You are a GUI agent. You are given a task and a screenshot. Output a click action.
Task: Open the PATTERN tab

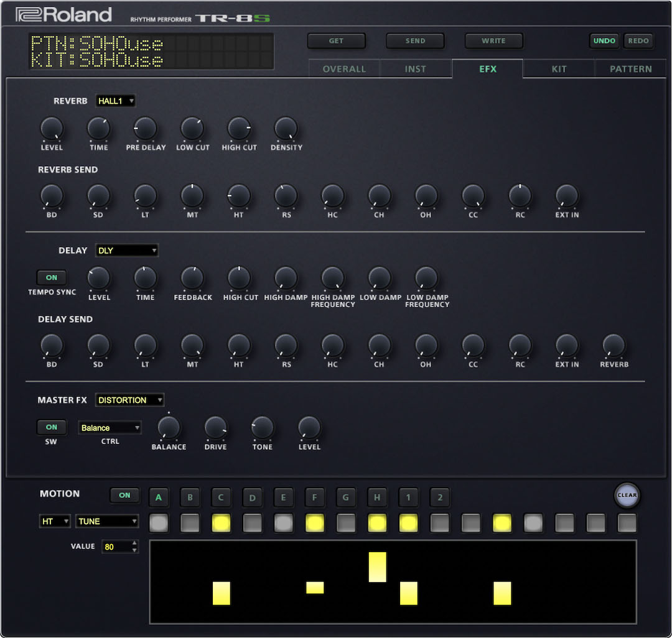pyautogui.click(x=630, y=69)
